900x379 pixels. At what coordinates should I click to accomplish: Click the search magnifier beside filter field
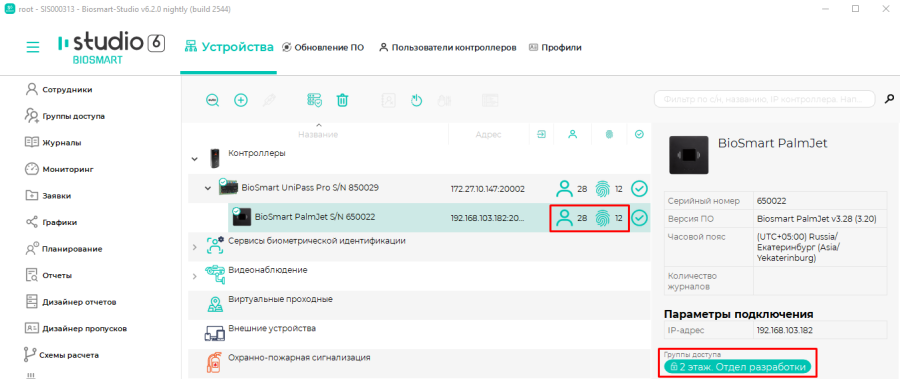tap(889, 99)
